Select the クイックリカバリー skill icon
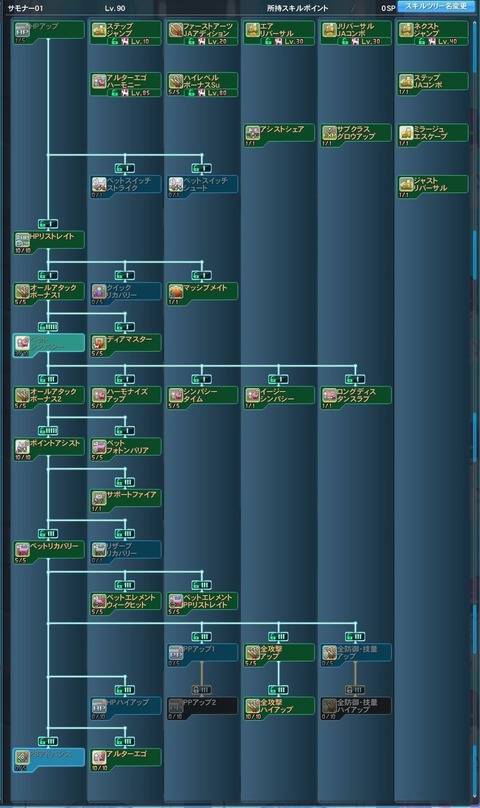The width and height of the screenshot is (480, 808). (x=98, y=292)
